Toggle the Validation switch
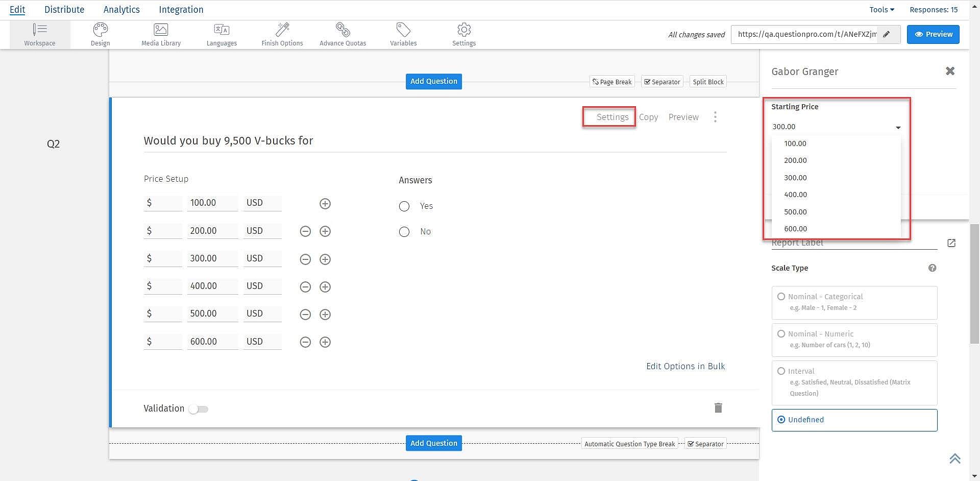 pyautogui.click(x=199, y=409)
